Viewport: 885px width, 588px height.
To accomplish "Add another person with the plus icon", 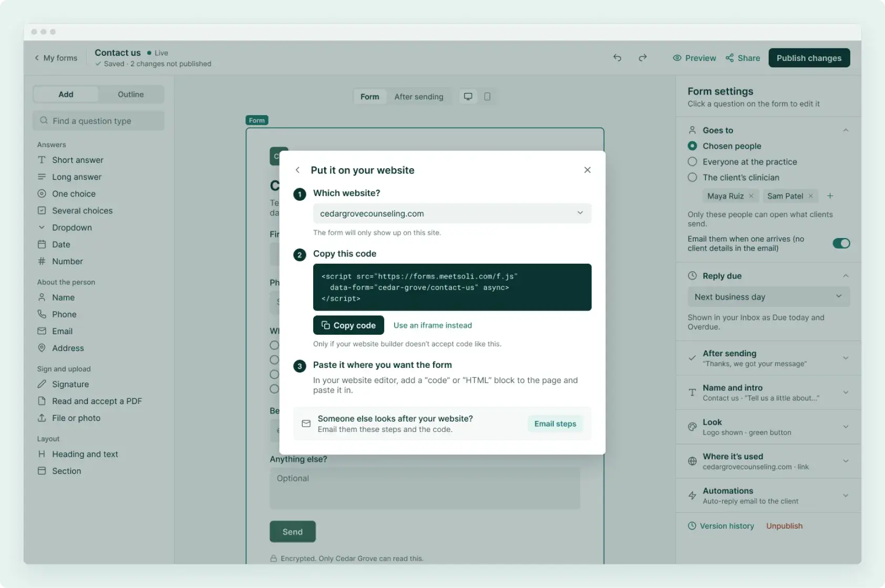I will (x=830, y=196).
